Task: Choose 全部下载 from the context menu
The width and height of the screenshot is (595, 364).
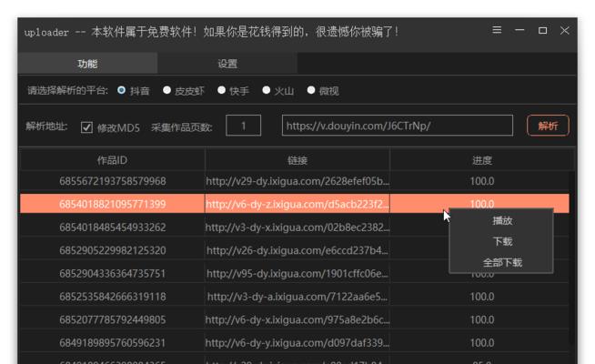Action: coord(501,262)
